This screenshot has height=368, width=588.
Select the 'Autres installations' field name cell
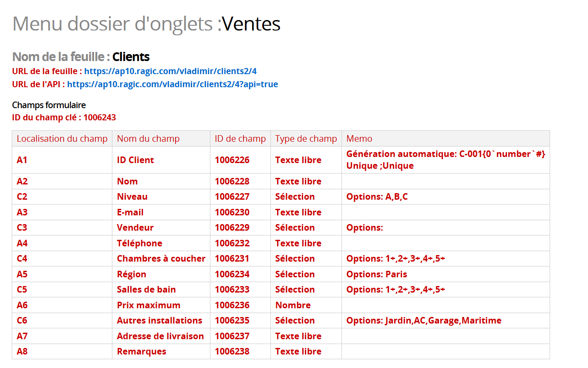tap(161, 320)
